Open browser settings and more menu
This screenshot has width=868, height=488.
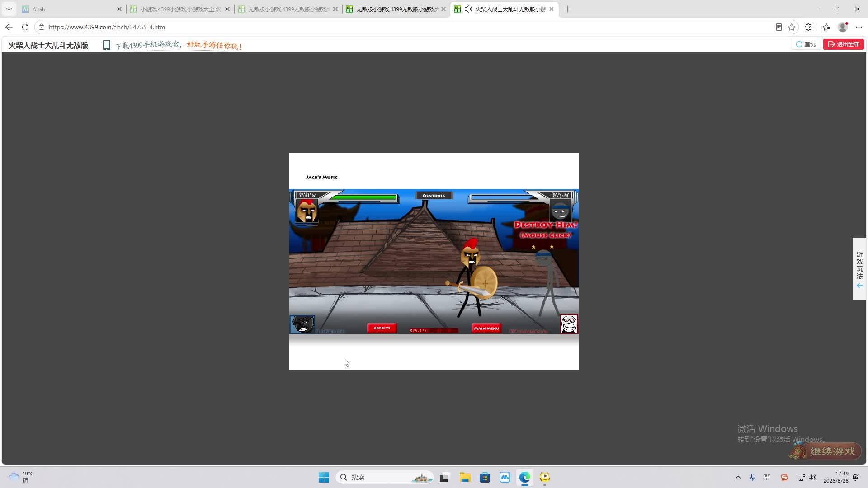coord(859,27)
